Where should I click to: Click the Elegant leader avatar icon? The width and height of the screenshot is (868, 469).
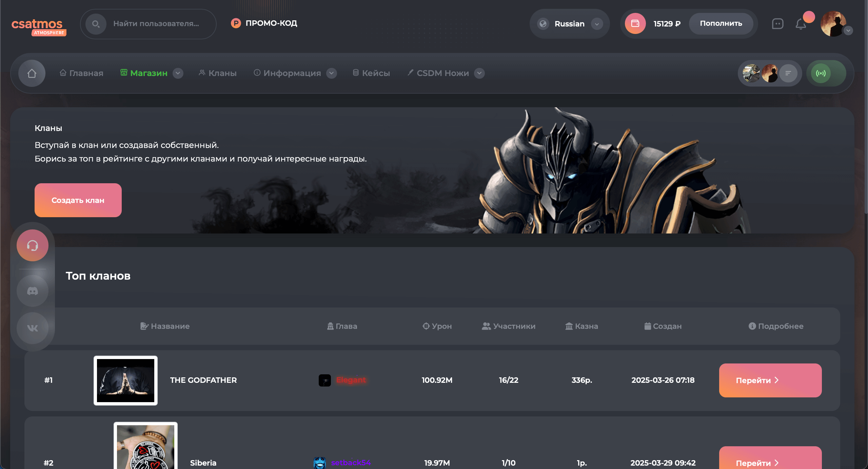(x=325, y=380)
